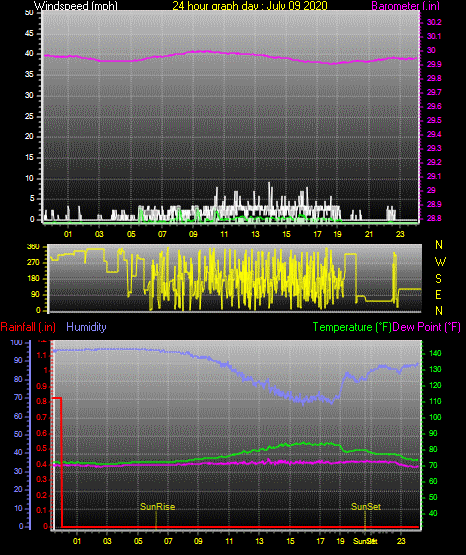Click '1.1' on the red rainfall axis
This screenshot has width=466, height=555.
tap(42, 355)
